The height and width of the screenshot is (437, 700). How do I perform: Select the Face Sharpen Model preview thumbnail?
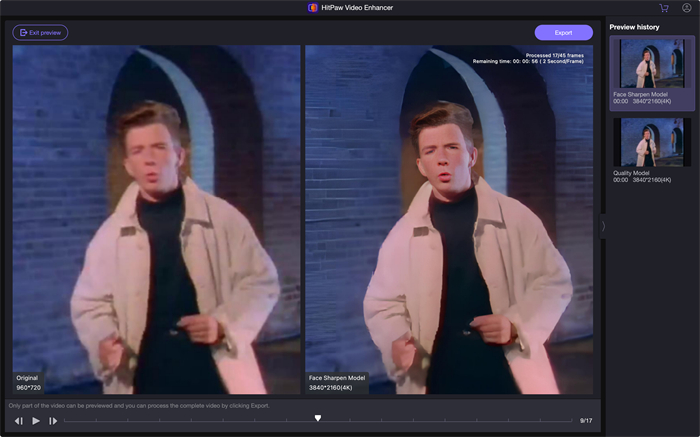point(651,62)
